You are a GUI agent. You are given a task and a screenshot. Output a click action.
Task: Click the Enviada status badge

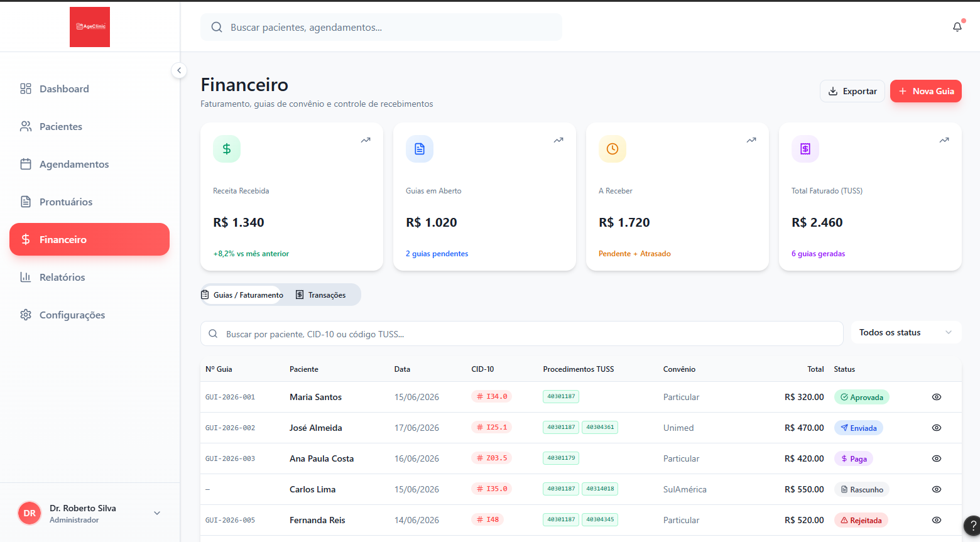[858, 428]
